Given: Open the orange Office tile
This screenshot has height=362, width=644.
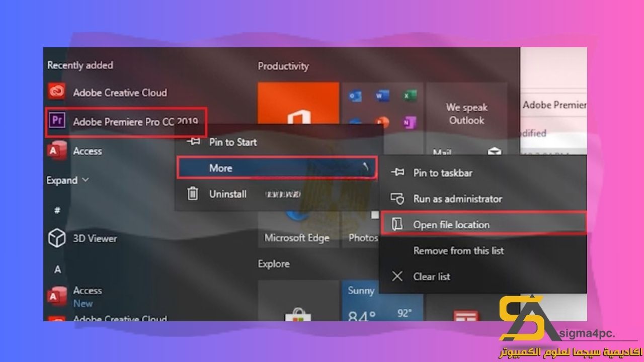Looking at the screenshot, I should pyautogui.click(x=298, y=103).
